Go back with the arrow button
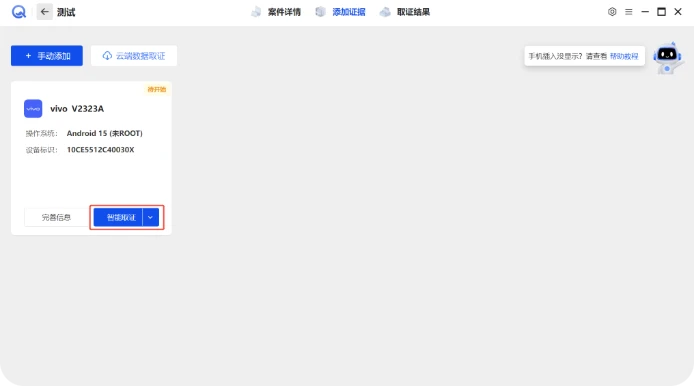The width and height of the screenshot is (694, 386). pyautogui.click(x=44, y=12)
